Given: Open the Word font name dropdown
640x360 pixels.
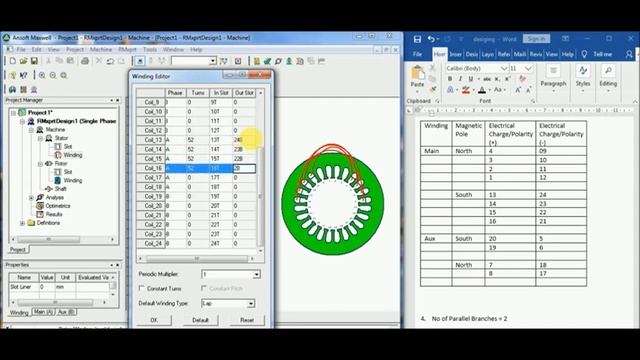Looking at the screenshot, I should [504, 68].
